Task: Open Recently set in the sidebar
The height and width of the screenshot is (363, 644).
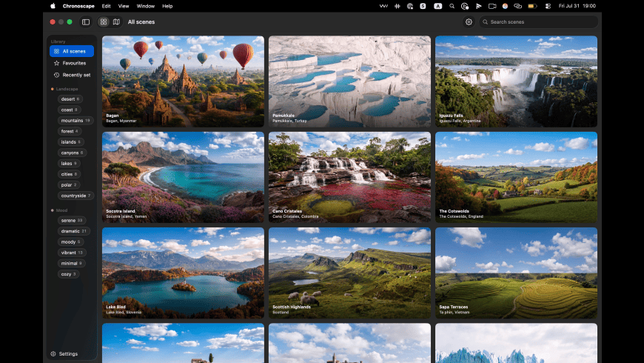Action: [72, 75]
